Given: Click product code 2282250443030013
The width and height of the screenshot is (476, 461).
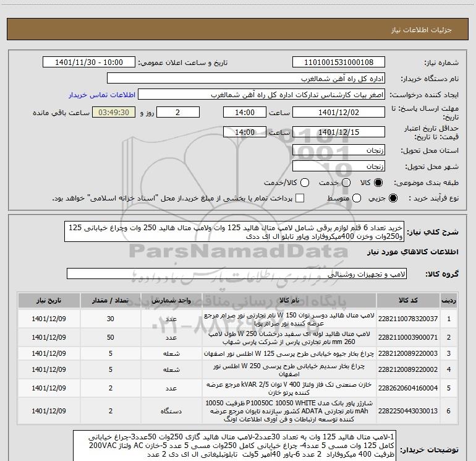Looking at the screenshot, I should pos(408,411).
